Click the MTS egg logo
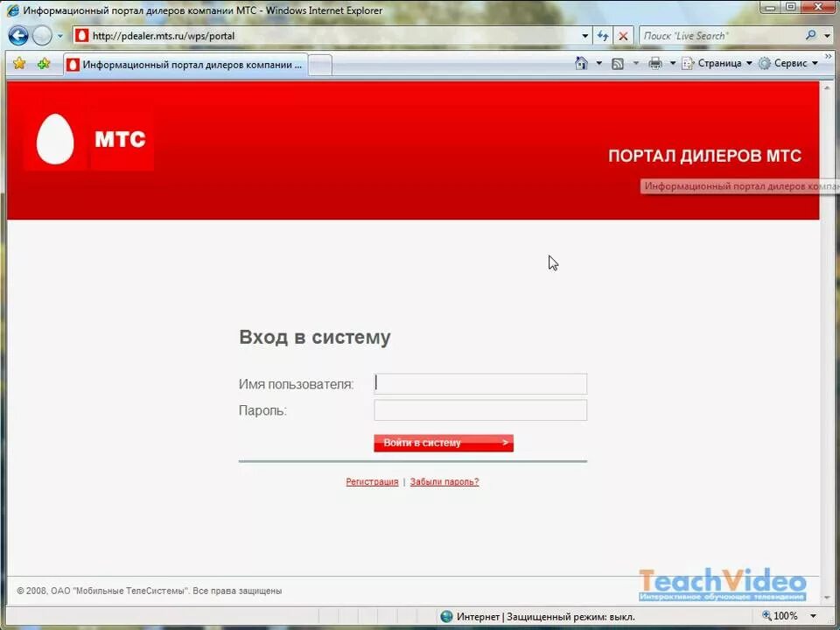The image size is (840, 630). (x=54, y=139)
